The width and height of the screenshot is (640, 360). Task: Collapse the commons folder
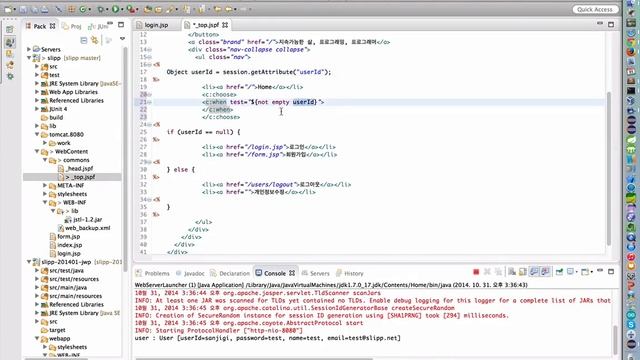coord(45,160)
